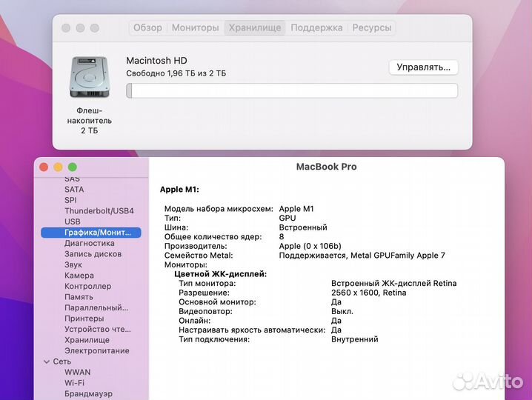Click 'Свободно 1,96 ТБ из 2 ТБ' text
The image size is (532, 400).
(x=176, y=73)
